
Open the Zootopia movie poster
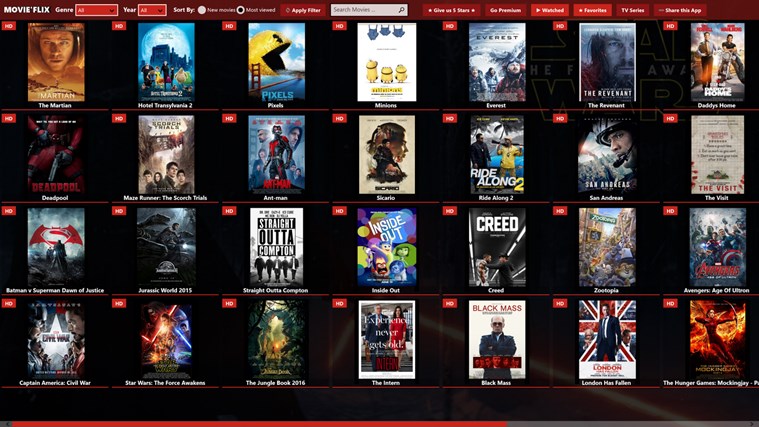click(606, 247)
